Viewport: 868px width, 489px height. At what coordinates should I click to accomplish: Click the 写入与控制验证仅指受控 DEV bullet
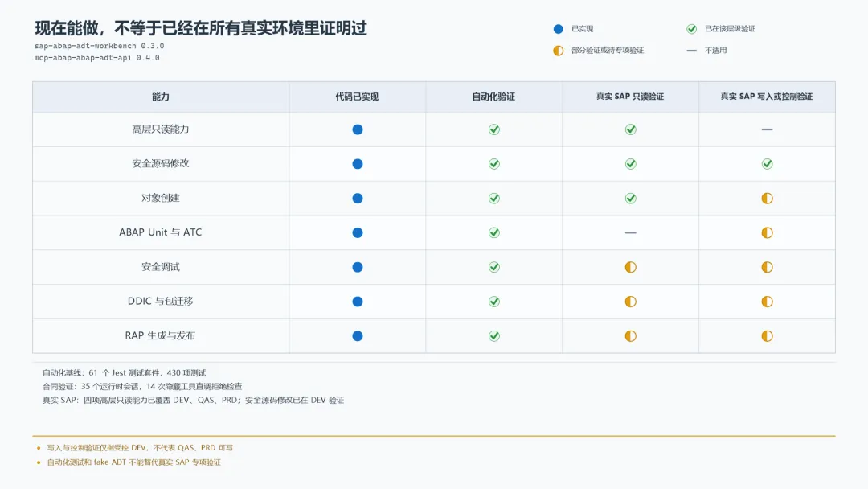140,448
